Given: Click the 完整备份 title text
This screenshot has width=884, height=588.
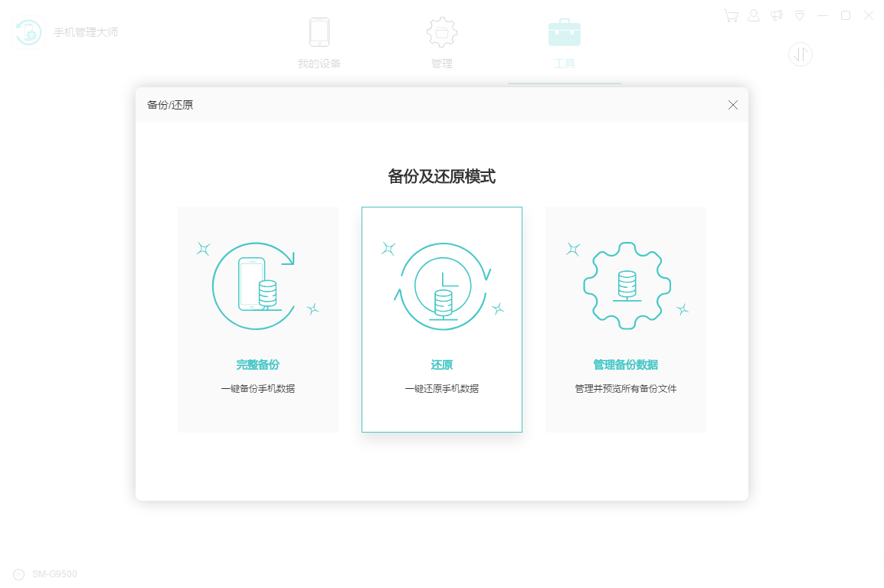Looking at the screenshot, I should click(x=258, y=365).
